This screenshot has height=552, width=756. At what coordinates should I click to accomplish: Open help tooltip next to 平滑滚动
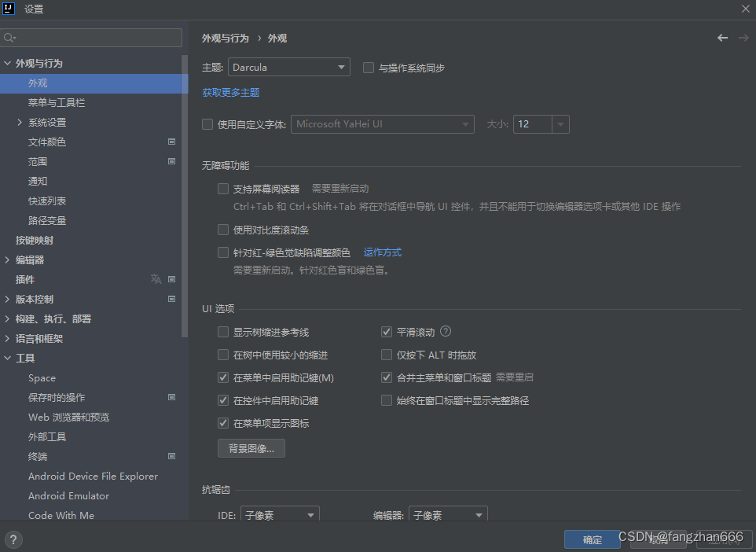446,332
